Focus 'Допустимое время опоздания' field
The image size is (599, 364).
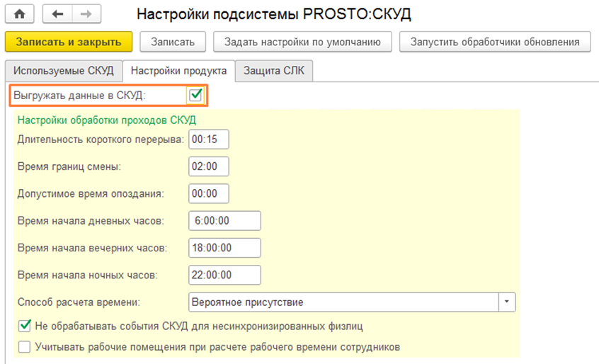(x=209, y=193)
